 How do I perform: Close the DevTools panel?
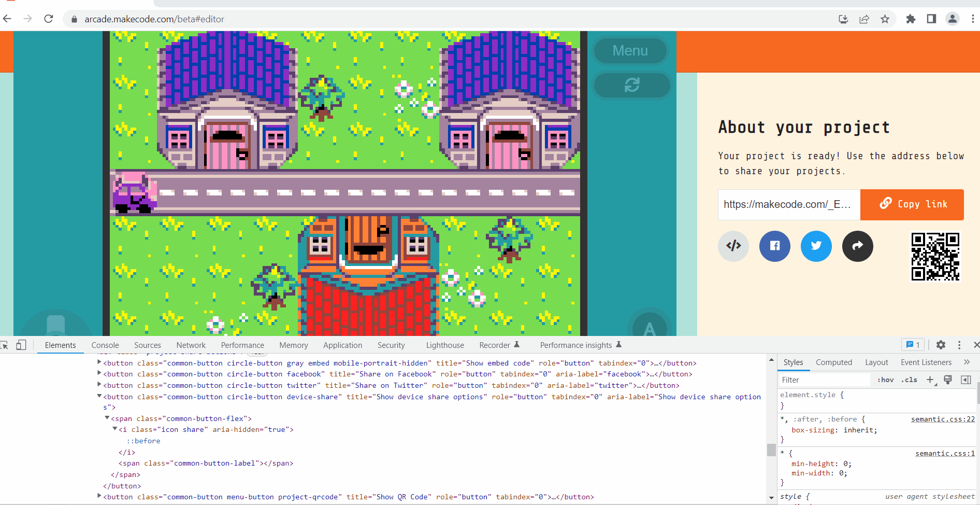click(x=976, y=345)
